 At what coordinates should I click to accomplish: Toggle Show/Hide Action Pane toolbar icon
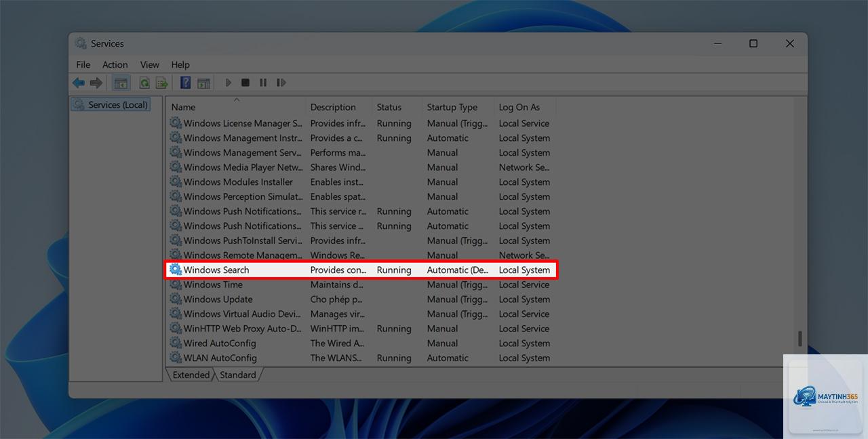coord(203,83)
